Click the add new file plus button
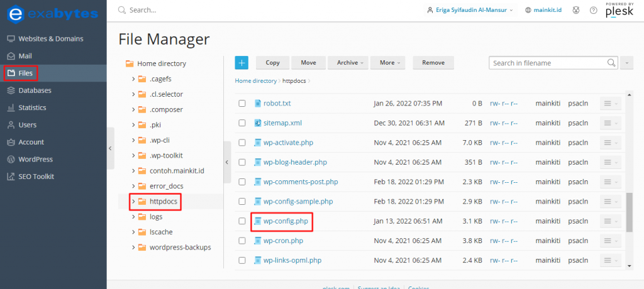 point(241,63)
